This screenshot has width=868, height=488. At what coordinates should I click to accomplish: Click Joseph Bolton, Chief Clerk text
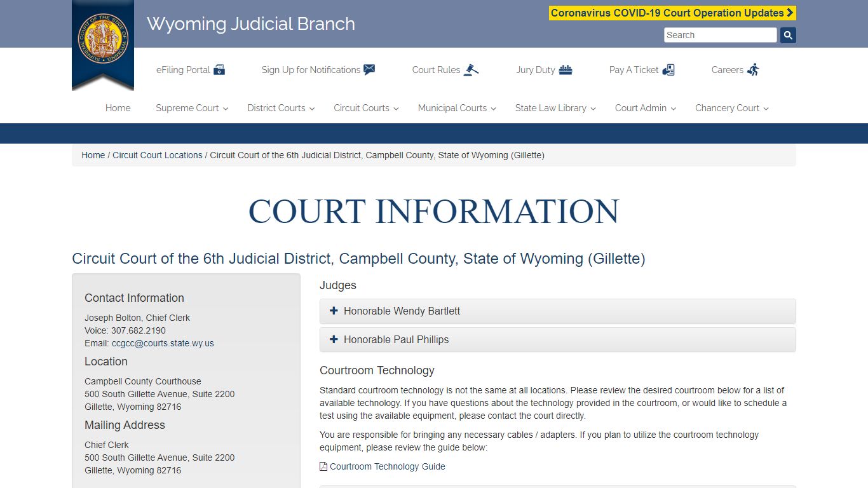[137, 318]
